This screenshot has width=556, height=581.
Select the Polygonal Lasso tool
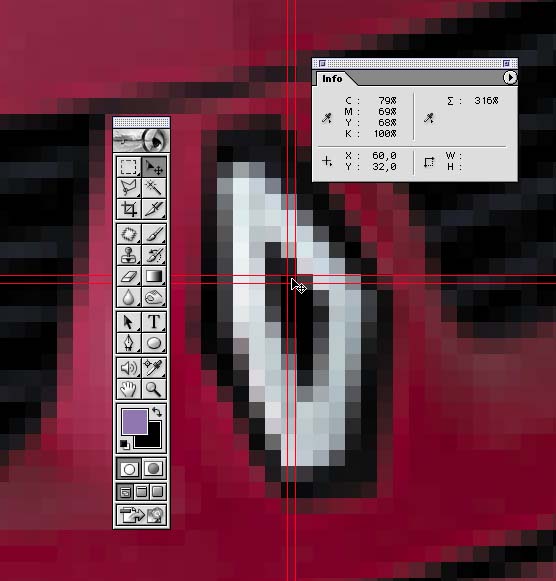coord(129,187)
